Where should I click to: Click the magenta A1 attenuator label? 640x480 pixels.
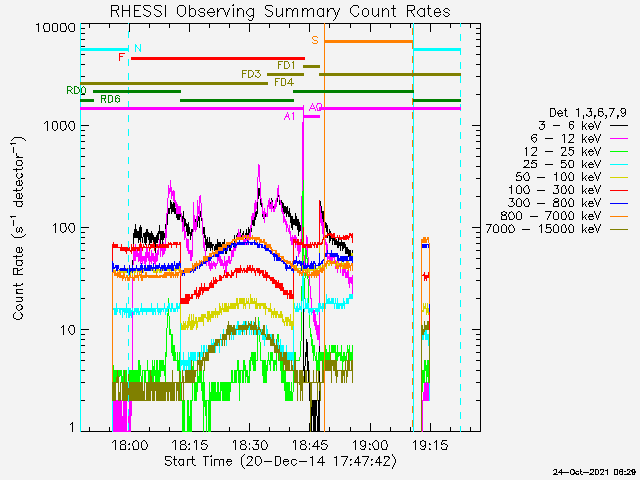[x=289, y=117]
